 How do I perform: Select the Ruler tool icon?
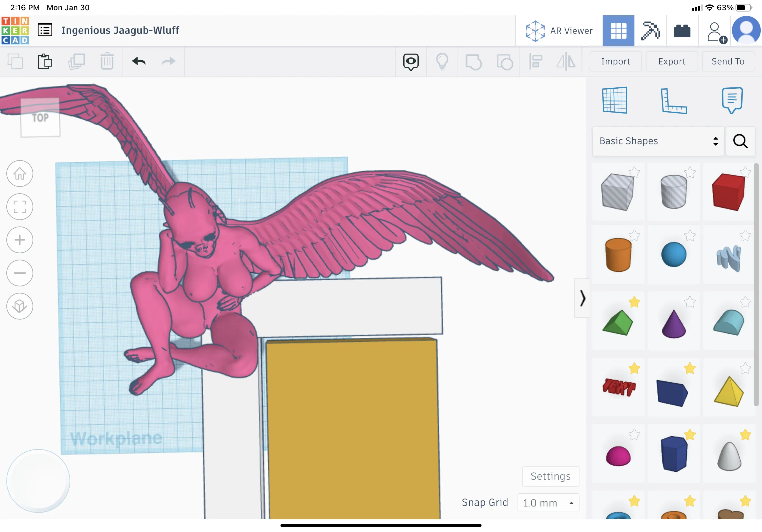674,101
